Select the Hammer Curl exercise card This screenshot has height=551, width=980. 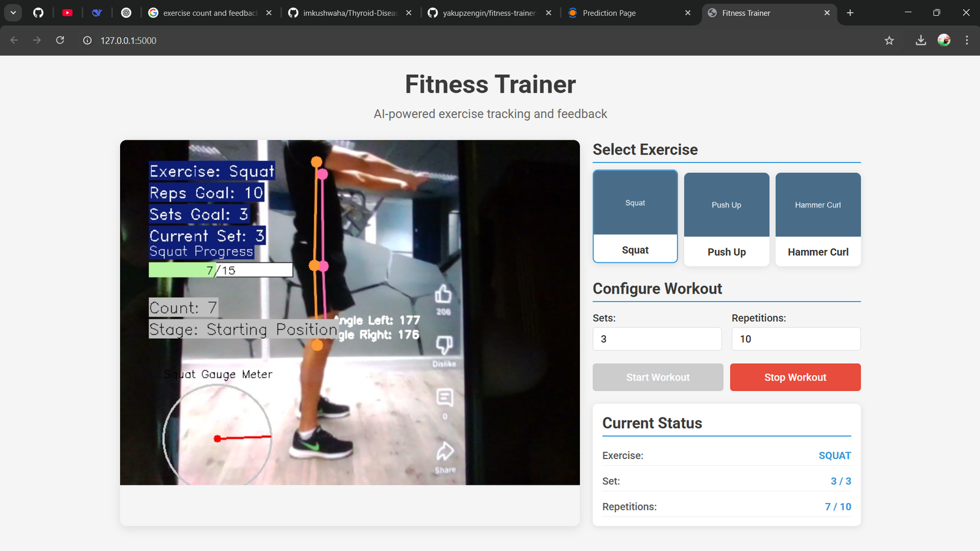[x=818, y=219]
